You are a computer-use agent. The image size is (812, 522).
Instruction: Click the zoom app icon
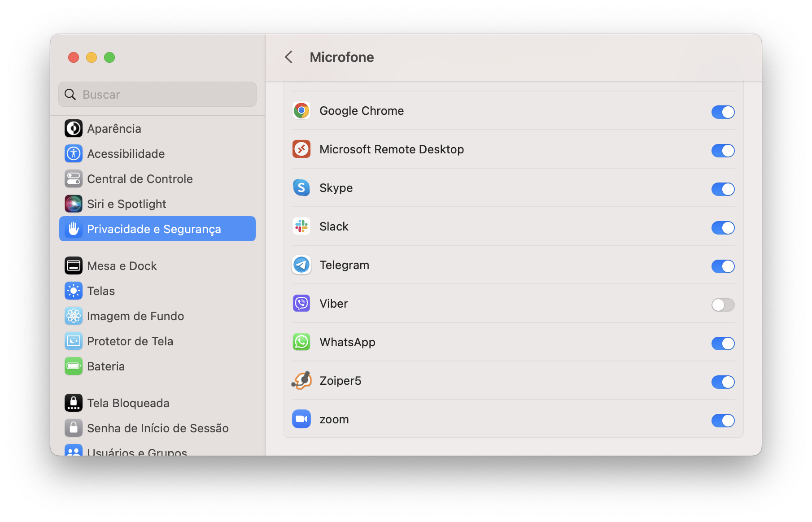(301, 419)
